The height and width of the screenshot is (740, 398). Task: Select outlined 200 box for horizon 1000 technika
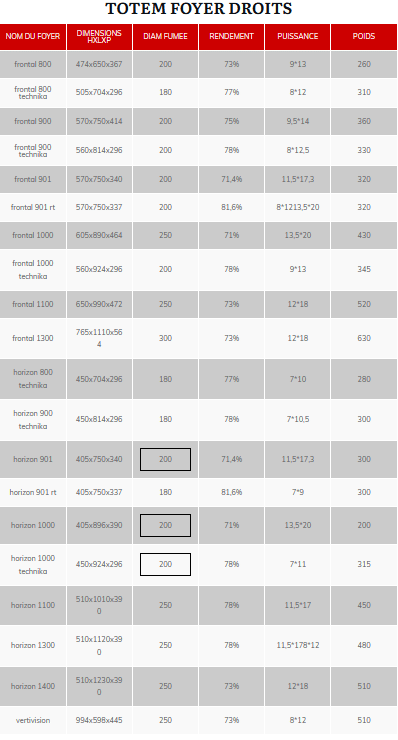165,564
